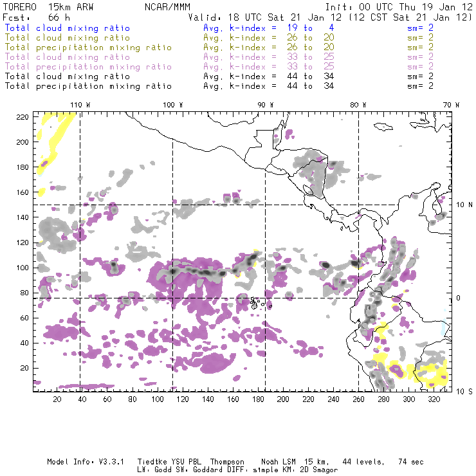
Task: Click the '20' value on the horizontal axis
Action: (57, 399)
